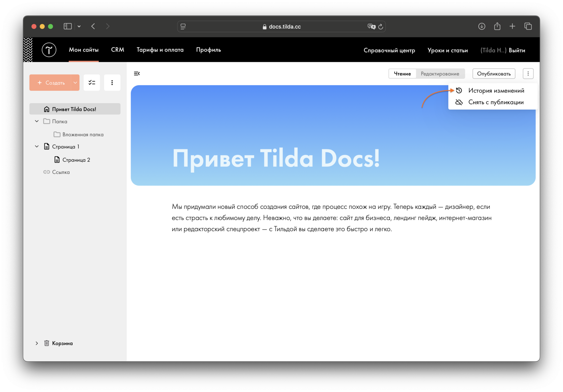Click the docs.tilda.cc address bar
Image resolution: width=563 pixels, height=392 pixels.
281,26
